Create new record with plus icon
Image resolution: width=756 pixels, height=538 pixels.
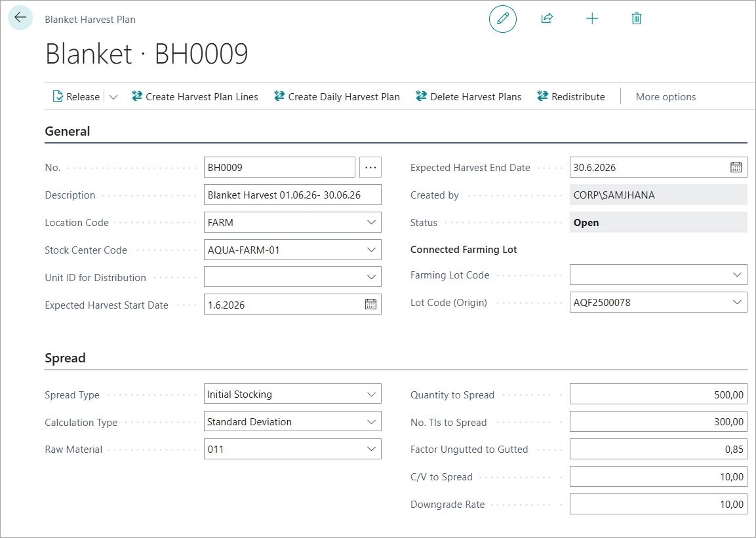[x=592, y=19]
